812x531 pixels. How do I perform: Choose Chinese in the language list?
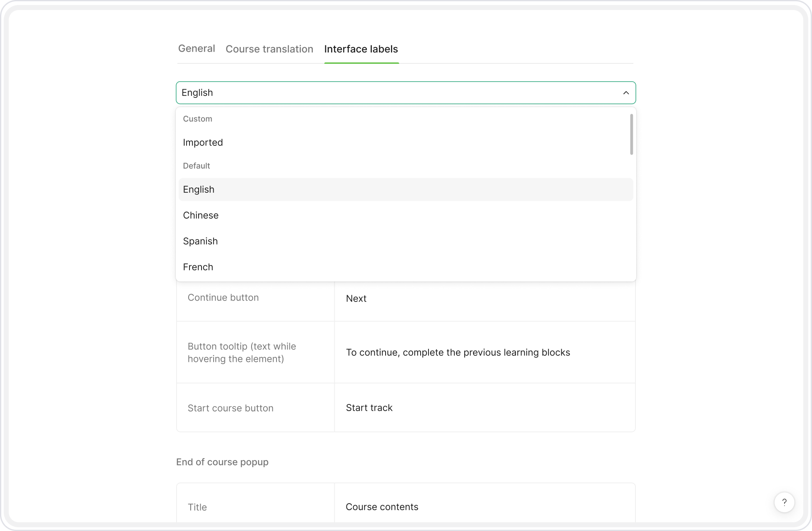[x=201, y=215]
